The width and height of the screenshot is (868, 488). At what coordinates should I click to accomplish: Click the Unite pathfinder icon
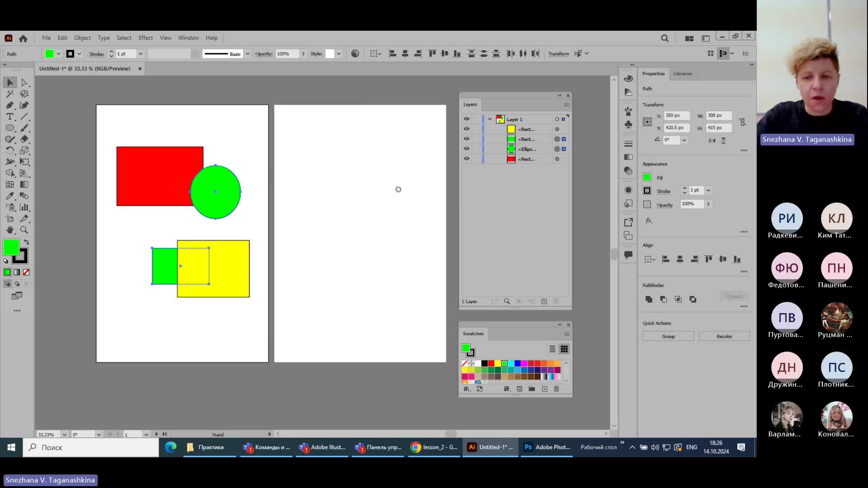[x=649, y=299]
